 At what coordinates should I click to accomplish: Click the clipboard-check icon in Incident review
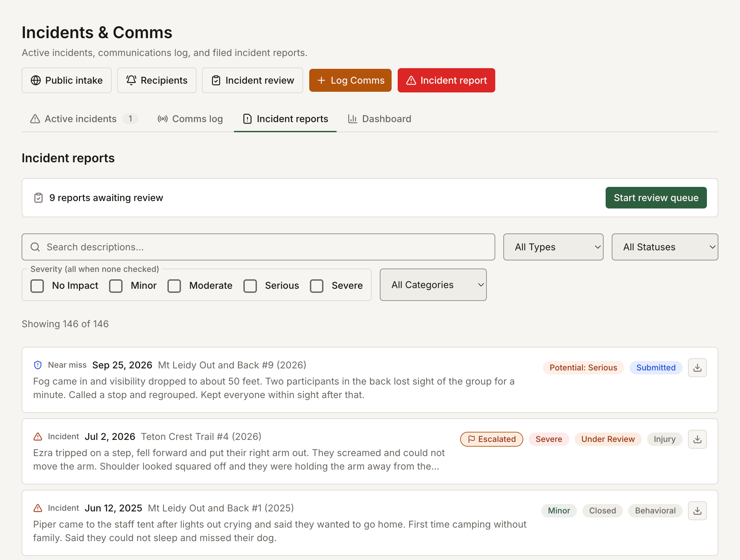216,80
